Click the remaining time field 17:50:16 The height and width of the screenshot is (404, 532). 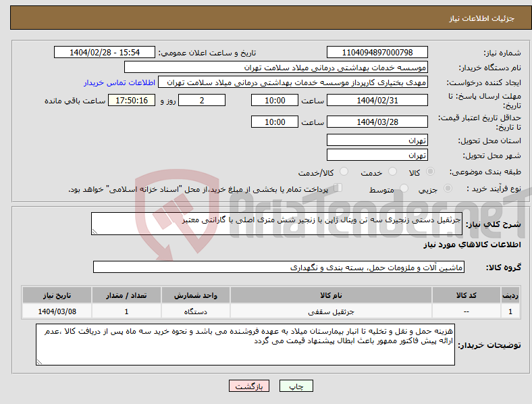132,101
